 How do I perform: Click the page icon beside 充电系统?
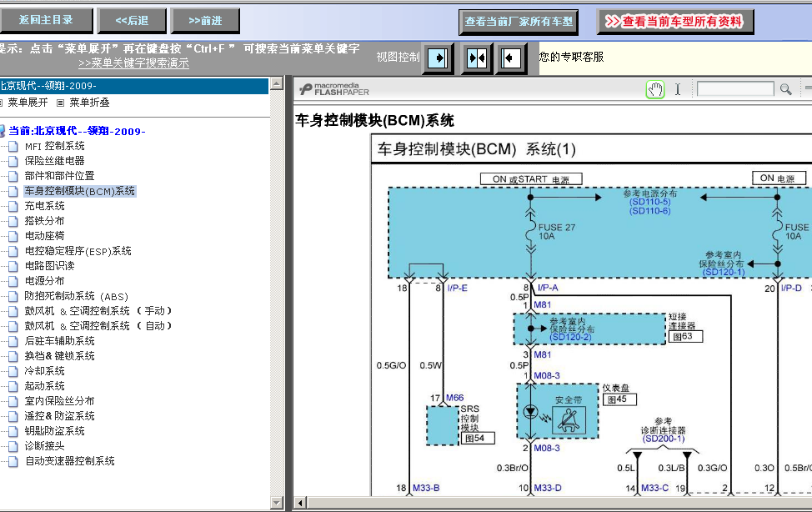coord(13,207)
